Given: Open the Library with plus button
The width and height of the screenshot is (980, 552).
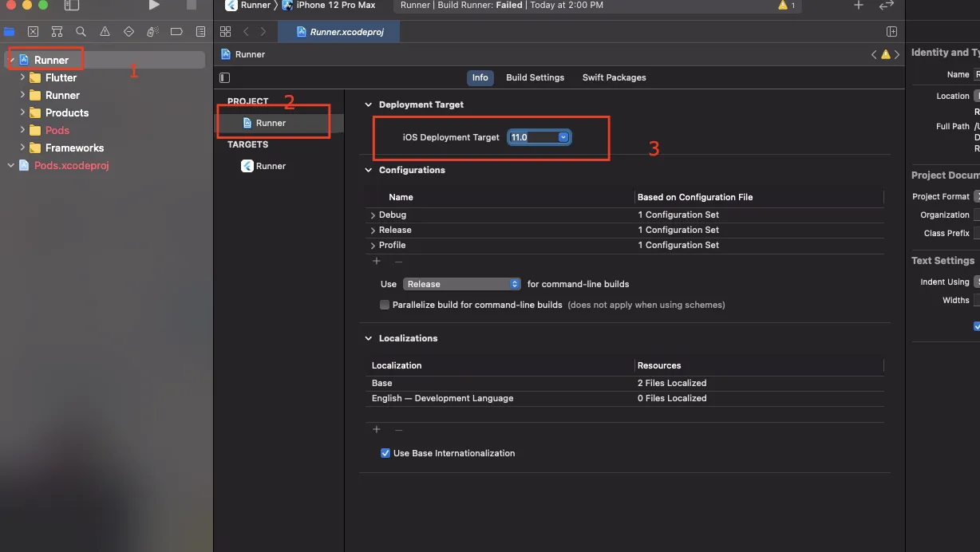Looking at the screenshot, I should pyautogui.click(x=859, y=5).
